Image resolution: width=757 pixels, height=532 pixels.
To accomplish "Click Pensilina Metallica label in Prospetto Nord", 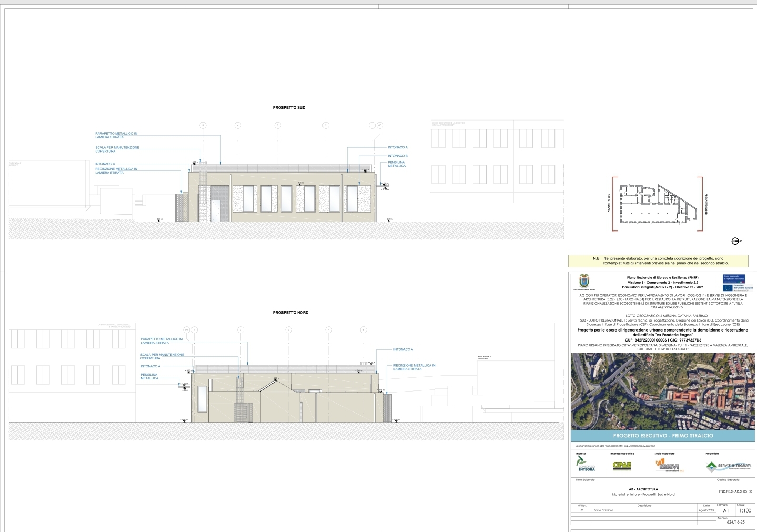I will (149, 376).
